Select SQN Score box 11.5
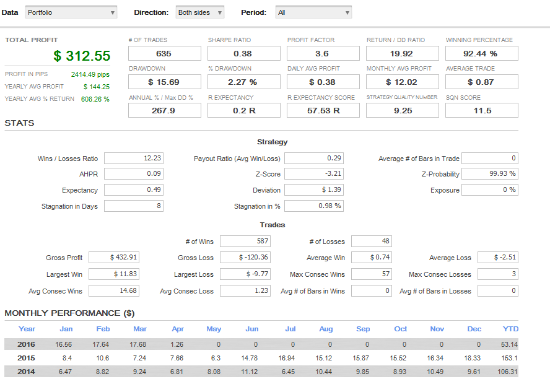 482,110
